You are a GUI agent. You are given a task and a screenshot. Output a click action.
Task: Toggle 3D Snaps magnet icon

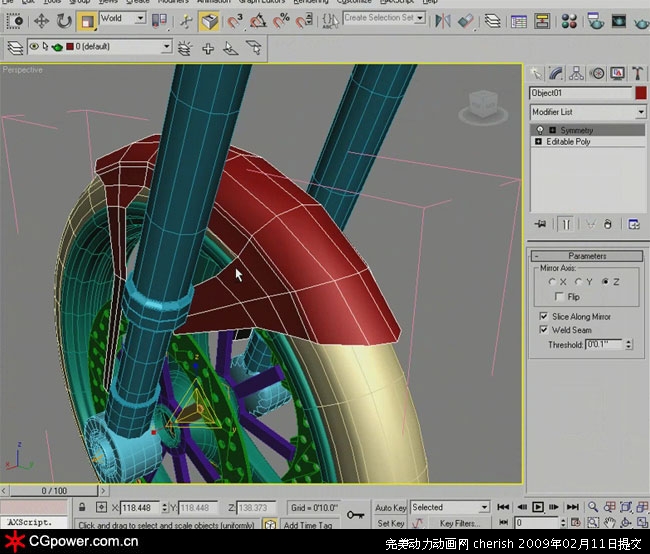pos(235,21)
